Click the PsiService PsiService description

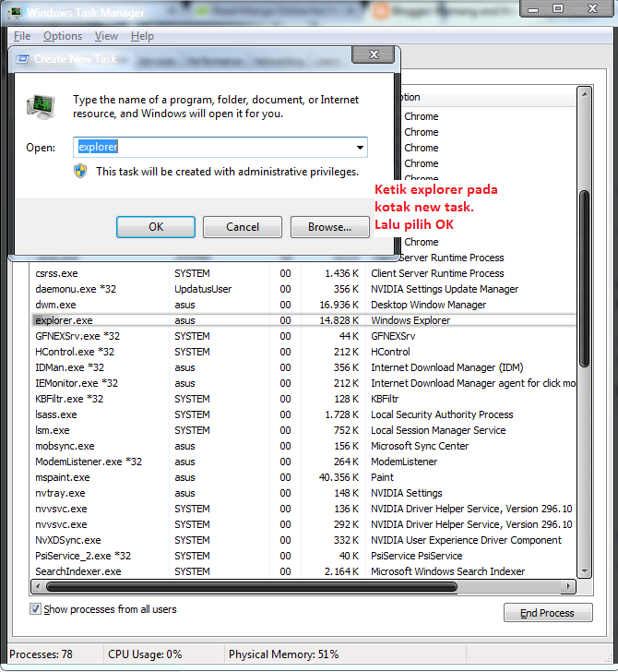coord(417,556)
